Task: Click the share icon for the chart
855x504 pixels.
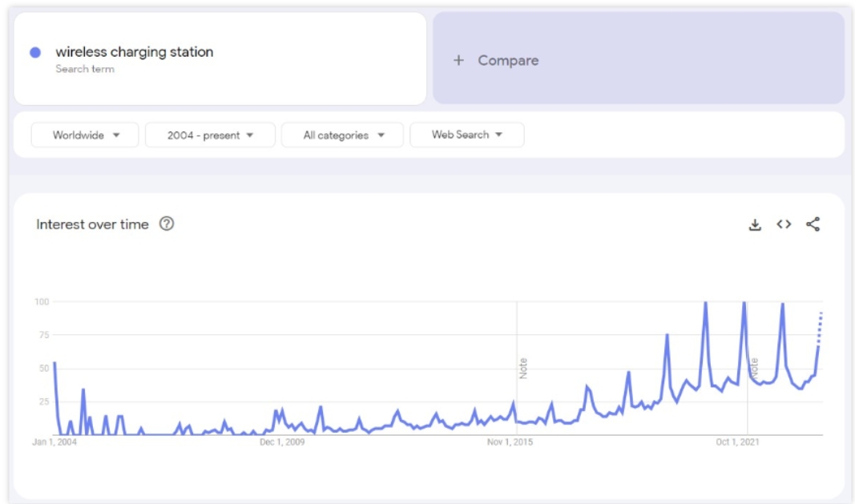Action: (813, 225)
